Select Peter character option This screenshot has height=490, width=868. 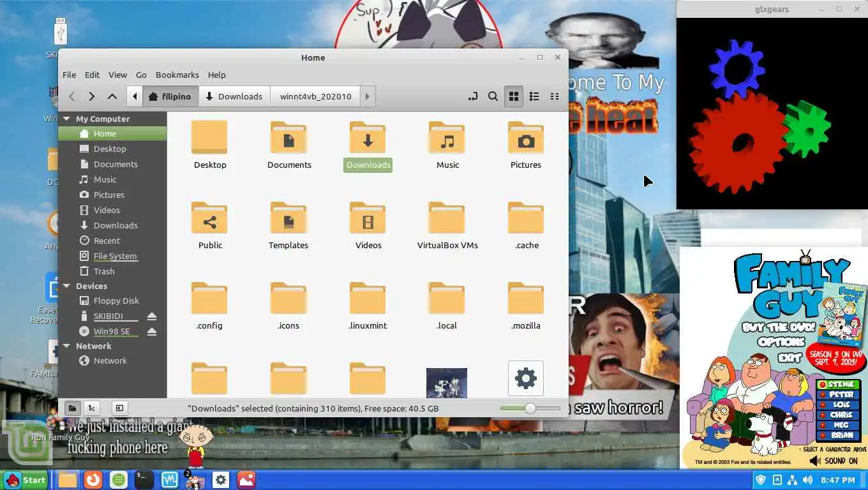(839, 395)
